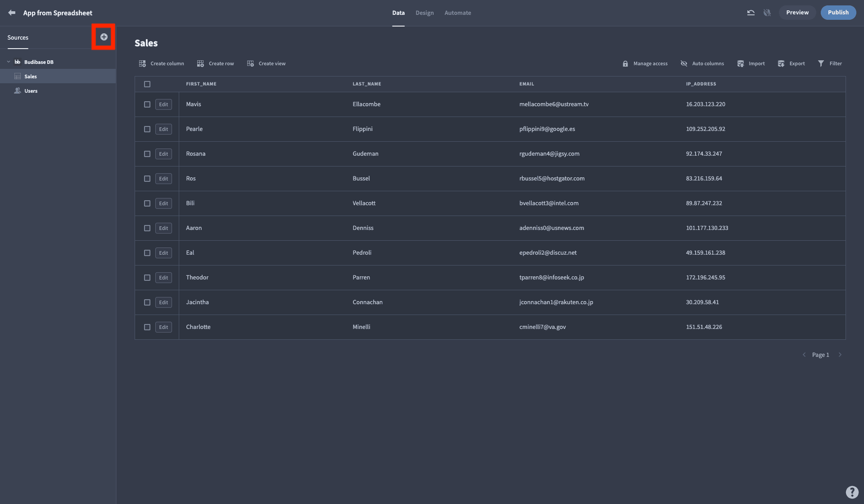This screenshot has height=504, width=864.
Task: Click the IP_ADDRESS column header
Action: (701, 84)
